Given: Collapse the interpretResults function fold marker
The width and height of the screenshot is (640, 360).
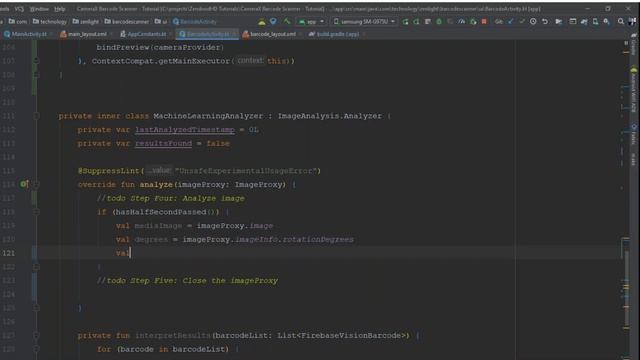Looking at the screenshot, I should point(36,336).
